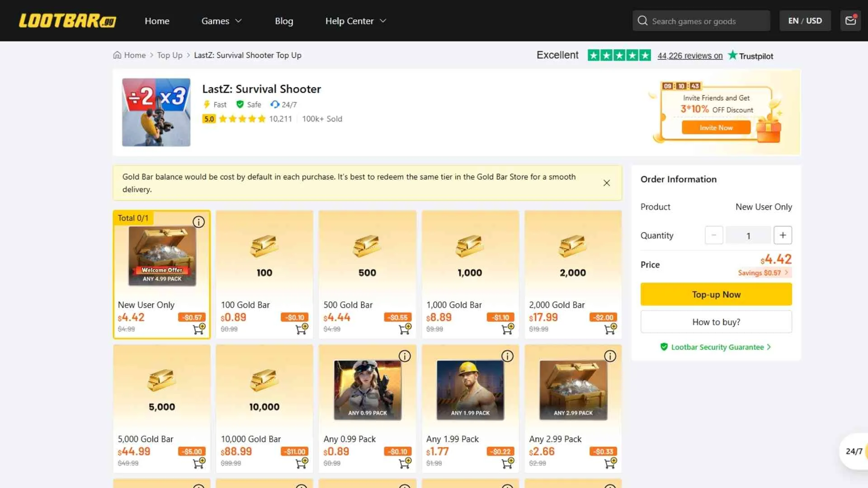Image resolution: width=868 pixels, height=488 pixels.
Task: Click the How to buy? button
Action: 716,322
